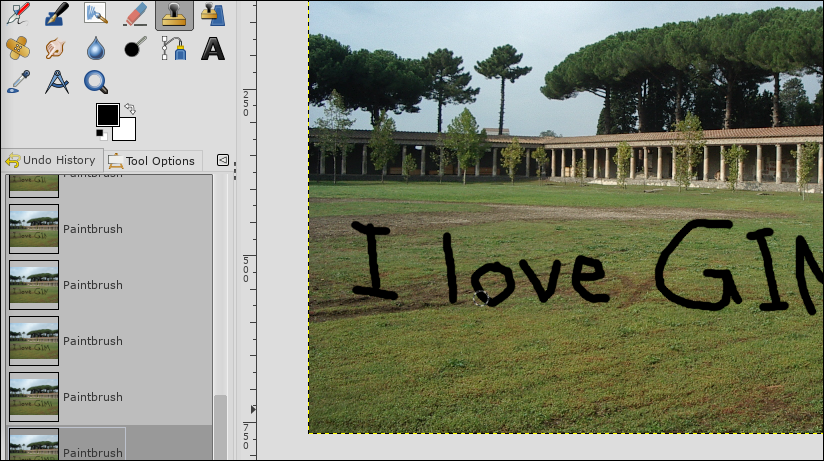Select the Eraser tool
Viewport: 824px width, 461px height.
[x=135, y=14]
